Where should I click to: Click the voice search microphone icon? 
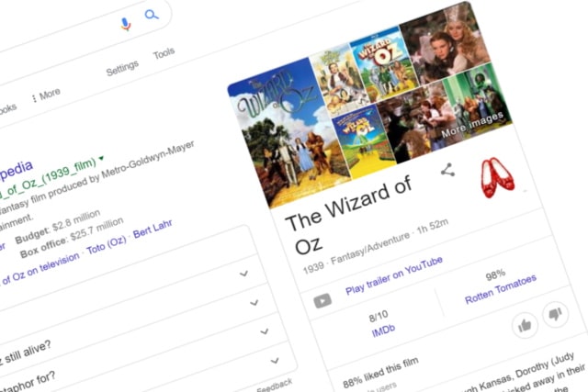click(x=126, y=24)
